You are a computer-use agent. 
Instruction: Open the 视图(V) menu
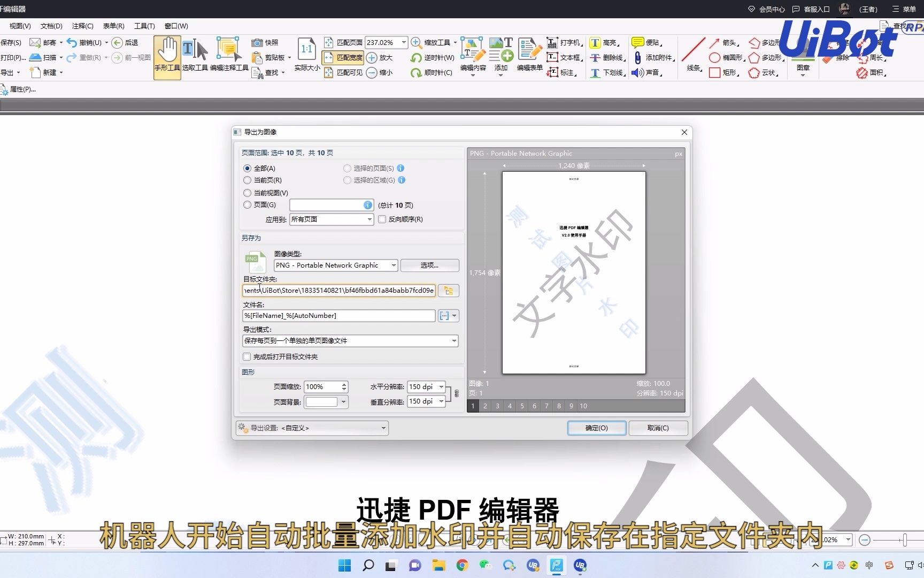point(20,26)
